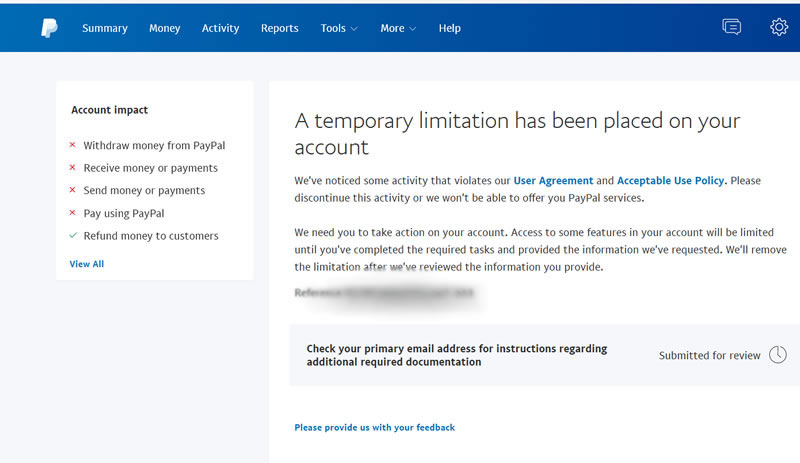The image size is (800, 463).
Task: Click red X beside Pay using PayPal
Action: coord(72,213)
